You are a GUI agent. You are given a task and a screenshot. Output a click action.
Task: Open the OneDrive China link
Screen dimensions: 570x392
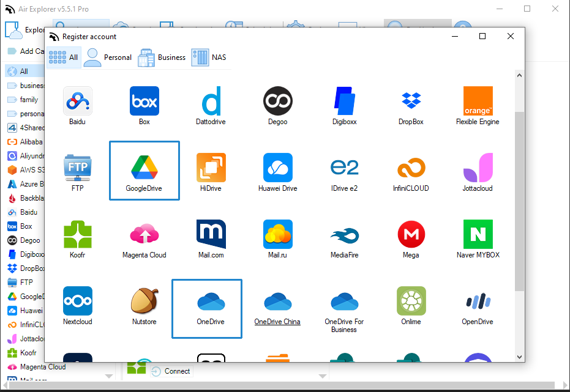277,322
